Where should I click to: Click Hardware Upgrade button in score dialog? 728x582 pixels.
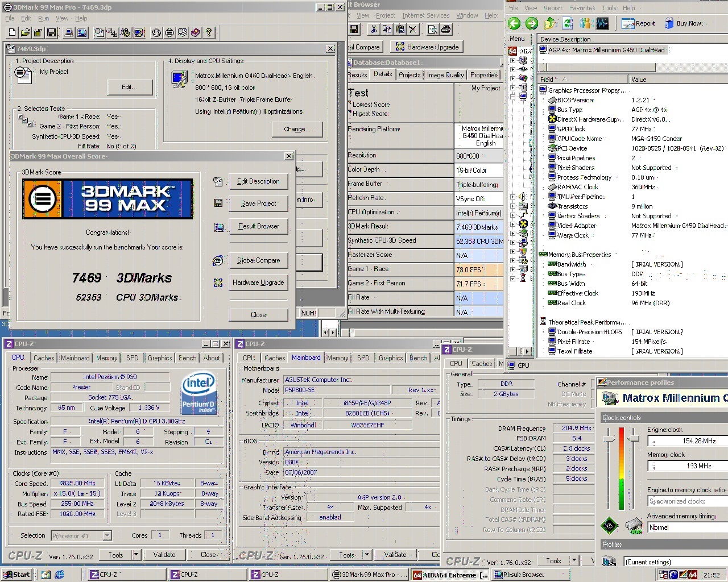[x=258, y=282]
